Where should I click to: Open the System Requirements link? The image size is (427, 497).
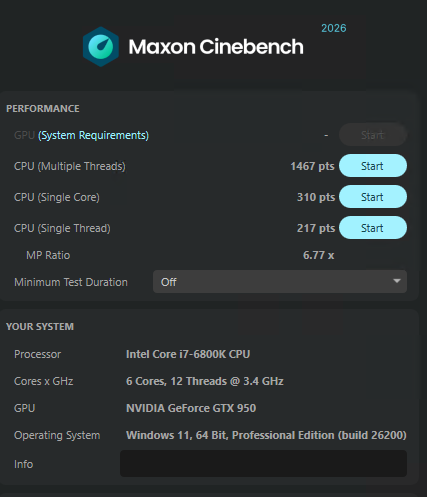tap(93, 135)
